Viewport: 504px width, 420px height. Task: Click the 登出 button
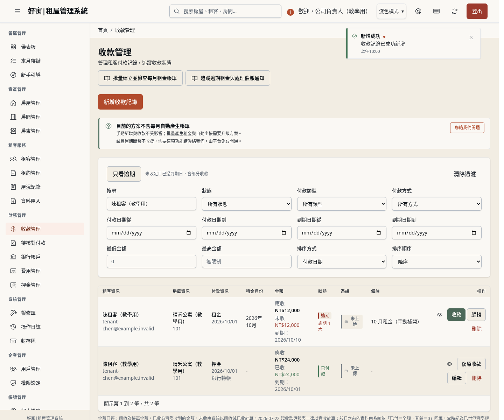[477, 11]
